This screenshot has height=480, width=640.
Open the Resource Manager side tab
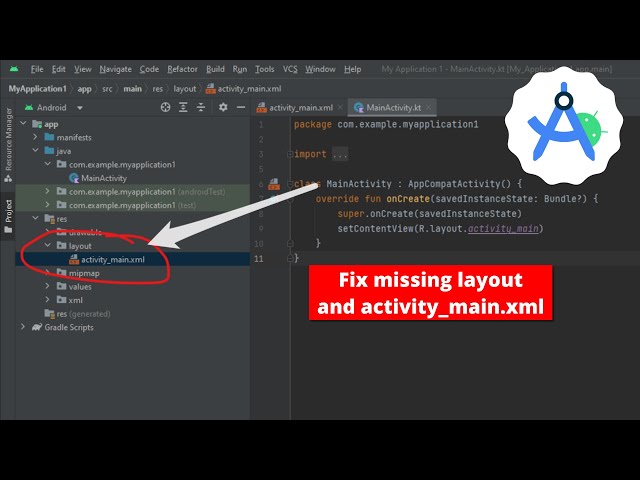8,145
